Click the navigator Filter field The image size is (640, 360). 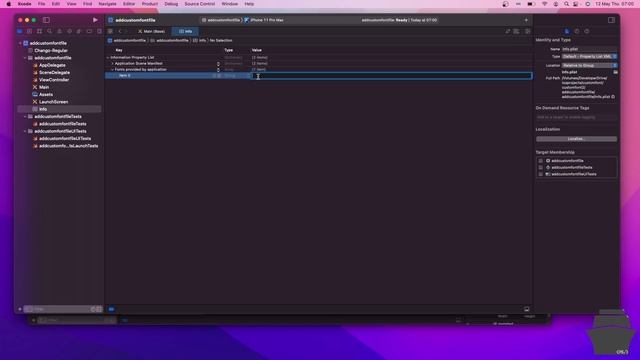pyautogui.click(x=63, y=309)
